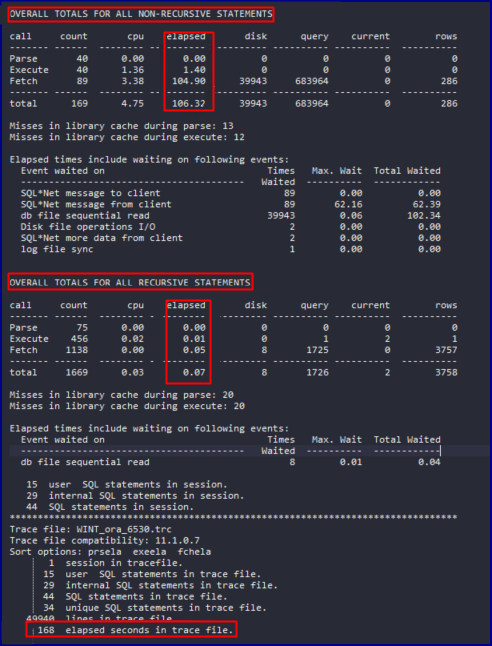The width and height of the screenshot is (492, 646).
Task: Click the line 44 SQL statements in session
Action: [110, 507]
